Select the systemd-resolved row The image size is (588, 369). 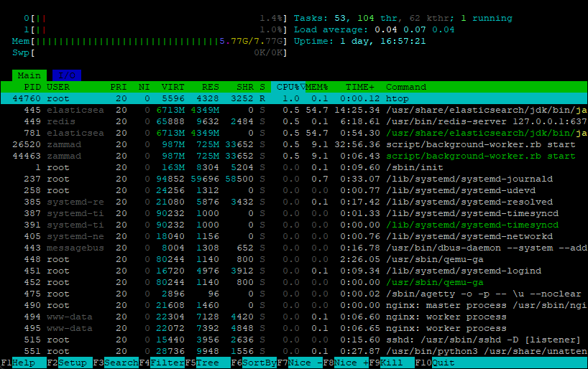click(294, 202)
